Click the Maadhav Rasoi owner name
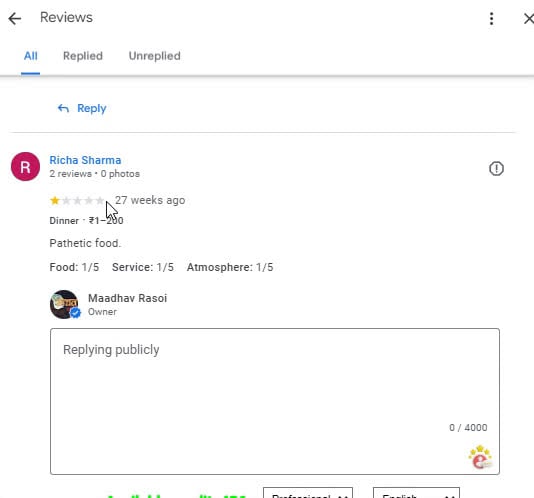Image resolution: width=534 pixels, height=498 pixels. pos(127,298)
